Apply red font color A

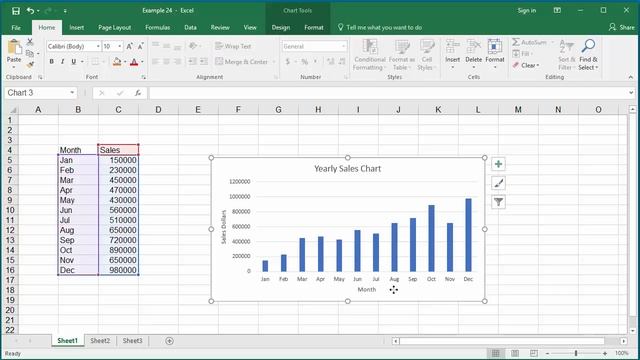click(134, 62)
